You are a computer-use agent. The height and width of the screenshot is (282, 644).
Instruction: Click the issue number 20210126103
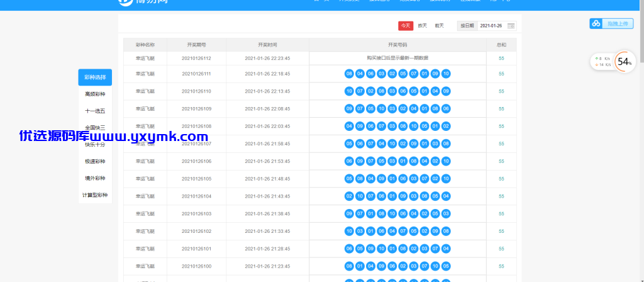coord(196,214)
